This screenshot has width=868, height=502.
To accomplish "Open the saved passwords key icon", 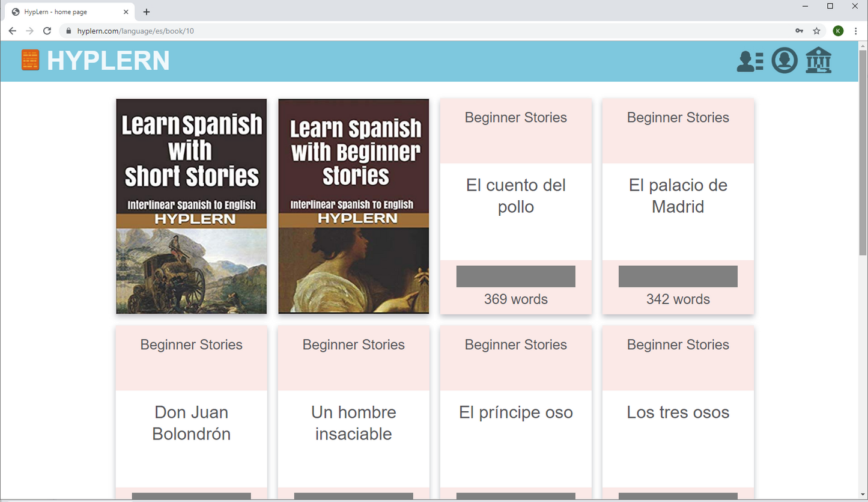I will point(799,31).
